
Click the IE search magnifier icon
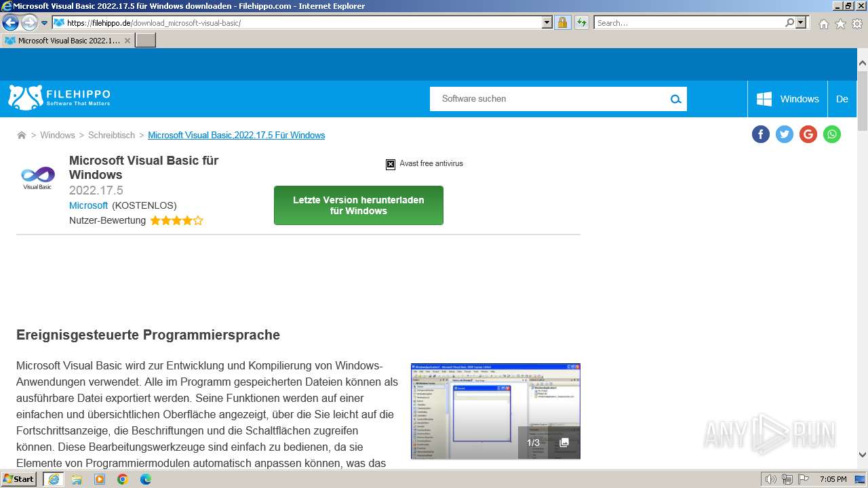coord(789,22)
